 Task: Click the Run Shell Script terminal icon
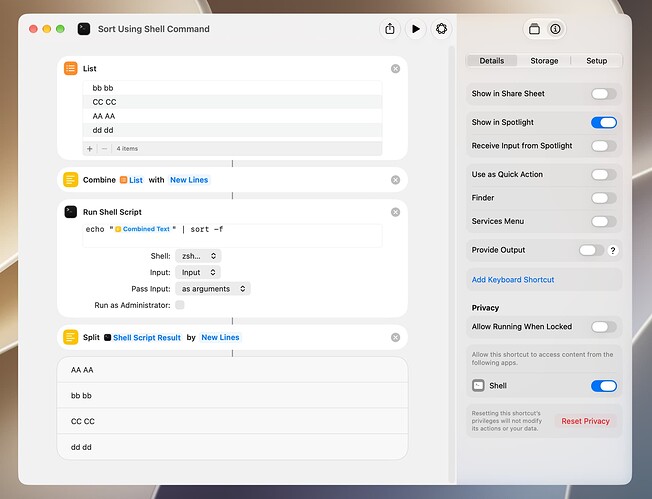click(x=71, y=212)
